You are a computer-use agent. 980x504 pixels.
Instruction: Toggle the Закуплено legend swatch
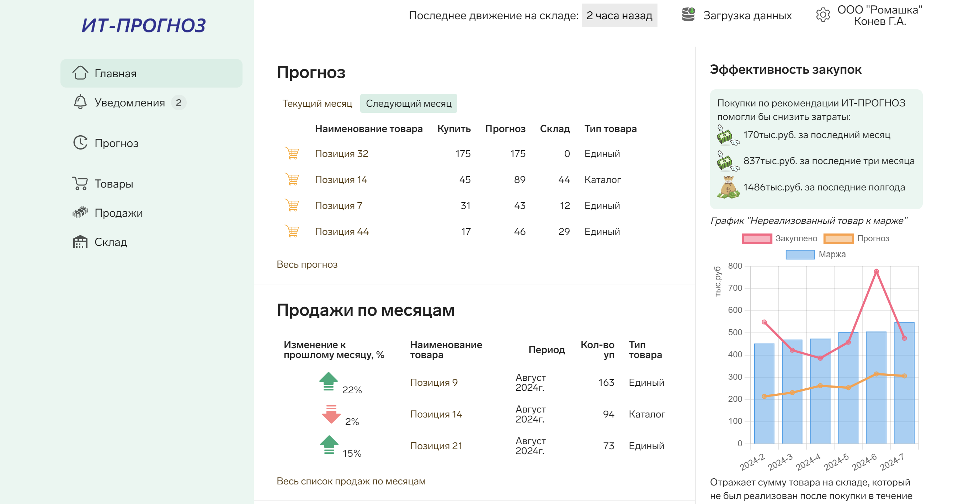pos(757,239)
